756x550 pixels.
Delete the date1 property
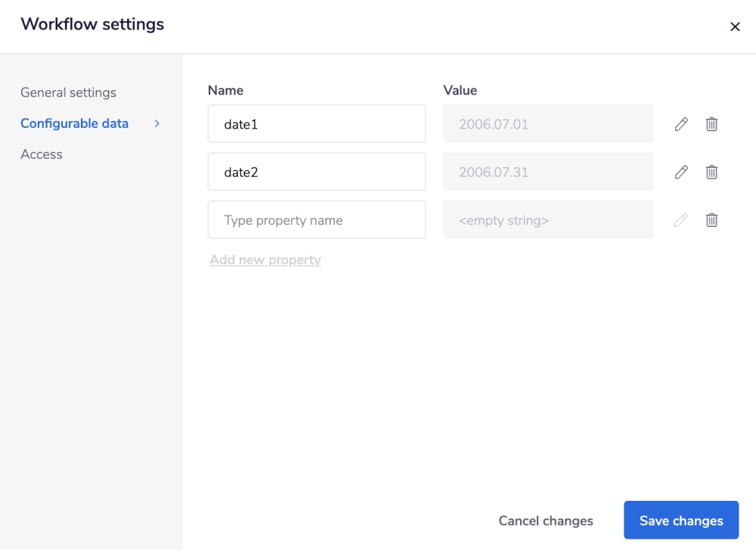pos(711,123)
